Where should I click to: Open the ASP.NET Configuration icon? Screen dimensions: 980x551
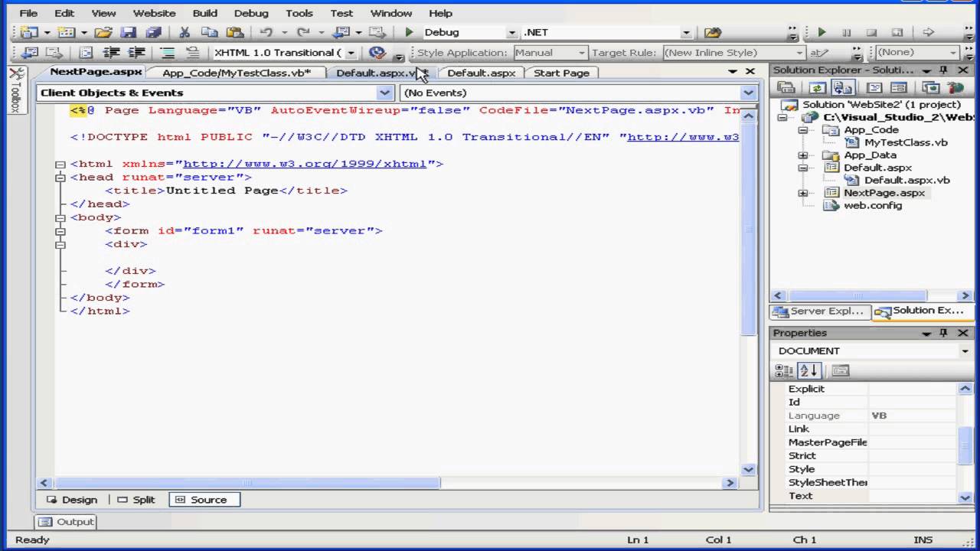tap(955, 88)
